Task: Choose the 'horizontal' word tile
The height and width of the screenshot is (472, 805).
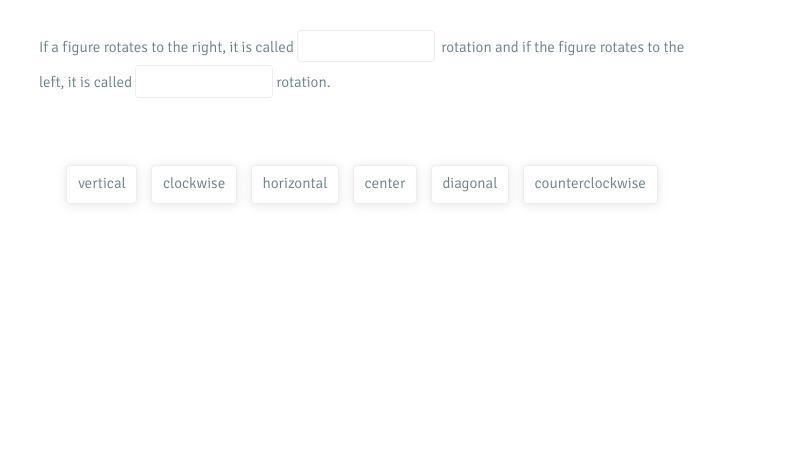Action: (x=295, y=184)
